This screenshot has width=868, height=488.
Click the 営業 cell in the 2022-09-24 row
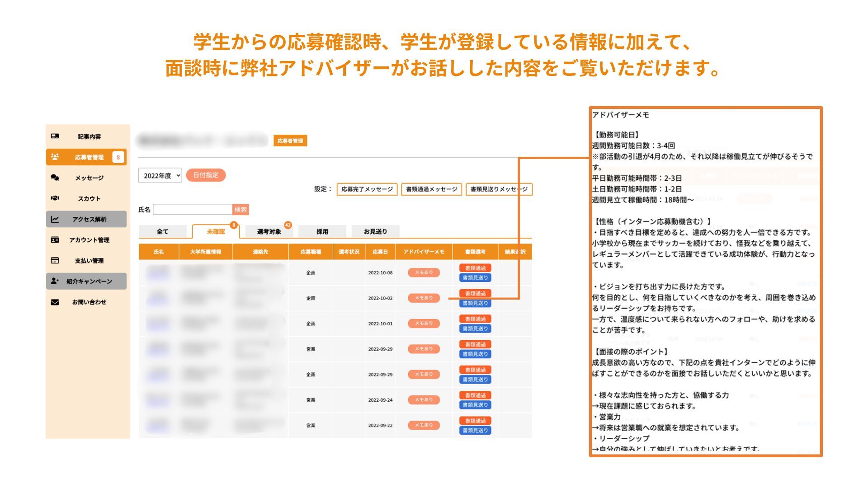click(311, 400)
